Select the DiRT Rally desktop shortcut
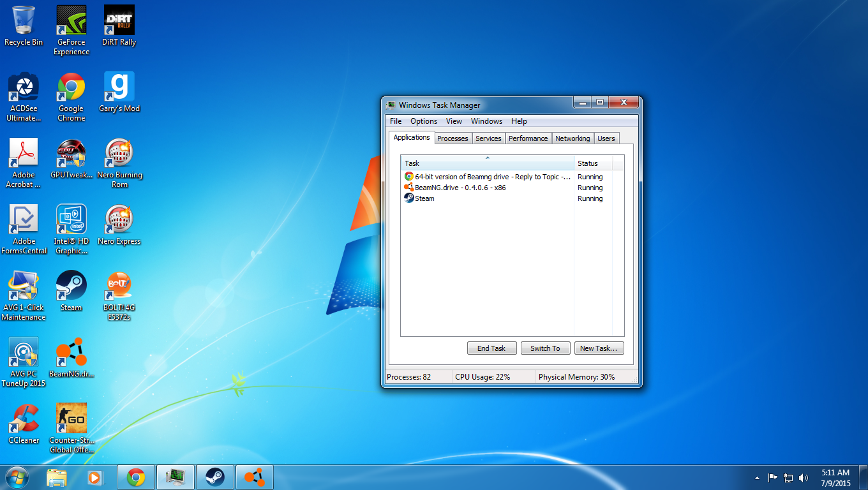Screen dimensions: 868x490 pos(119,26)
